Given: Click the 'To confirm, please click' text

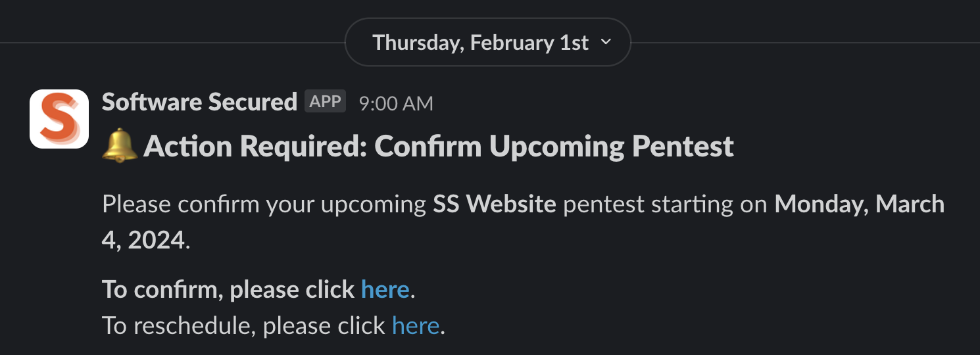Looking at the screenshot, I should coord(228,289).
